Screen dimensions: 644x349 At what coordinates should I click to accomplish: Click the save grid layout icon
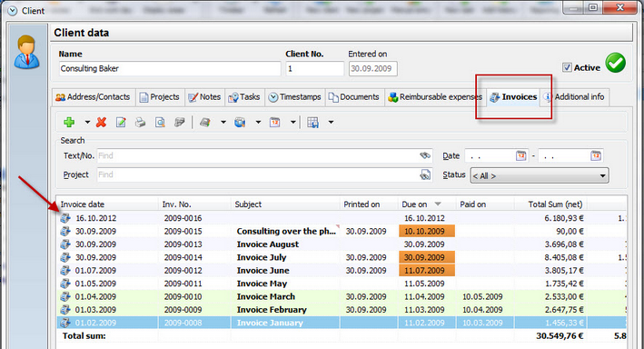coord(313,122)
